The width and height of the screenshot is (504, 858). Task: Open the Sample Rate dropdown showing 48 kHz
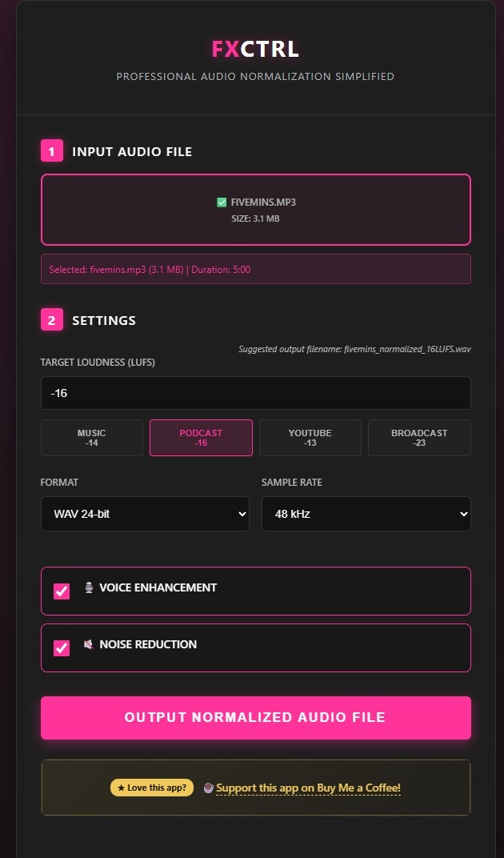[x=366, y=514]
